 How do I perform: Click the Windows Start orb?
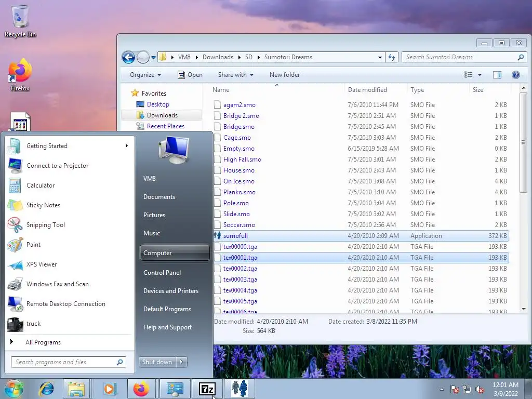coord(14,389)
